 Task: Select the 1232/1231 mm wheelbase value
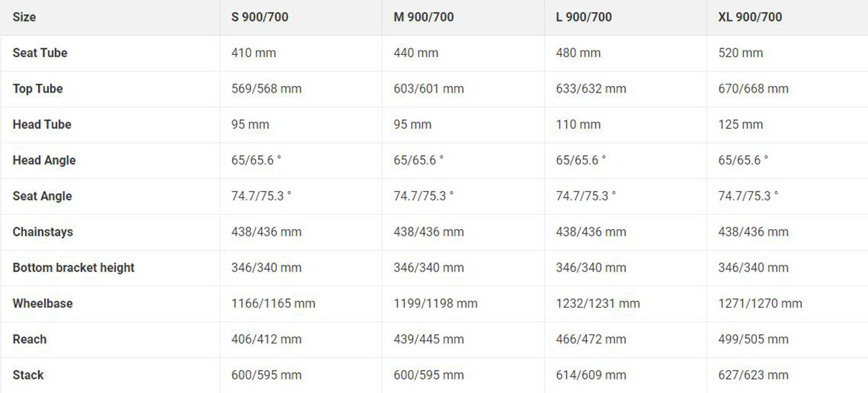(x=597, y=303)
